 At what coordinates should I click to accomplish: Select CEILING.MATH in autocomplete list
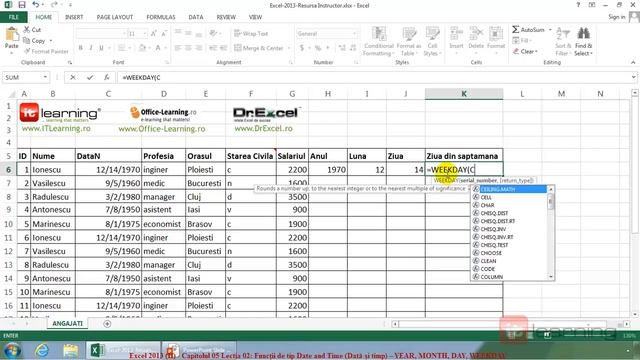509,189
